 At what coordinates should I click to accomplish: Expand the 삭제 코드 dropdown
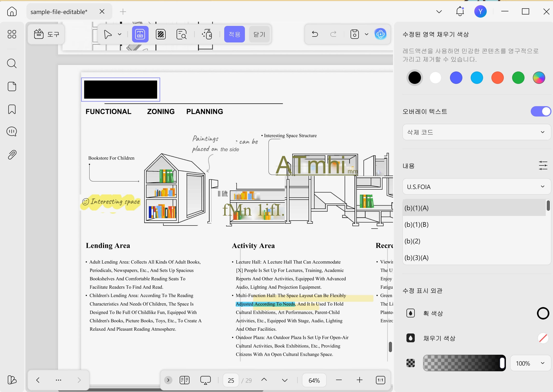(x=476, y=132)
